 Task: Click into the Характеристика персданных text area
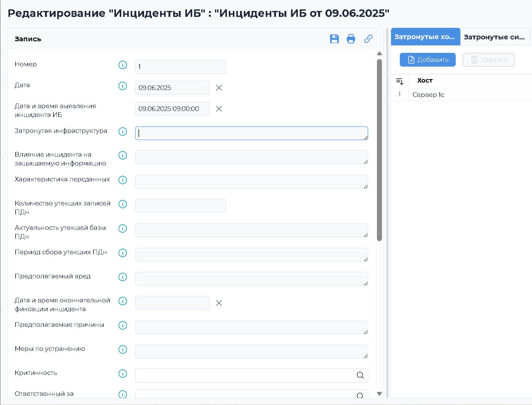(x=251, y=182)
